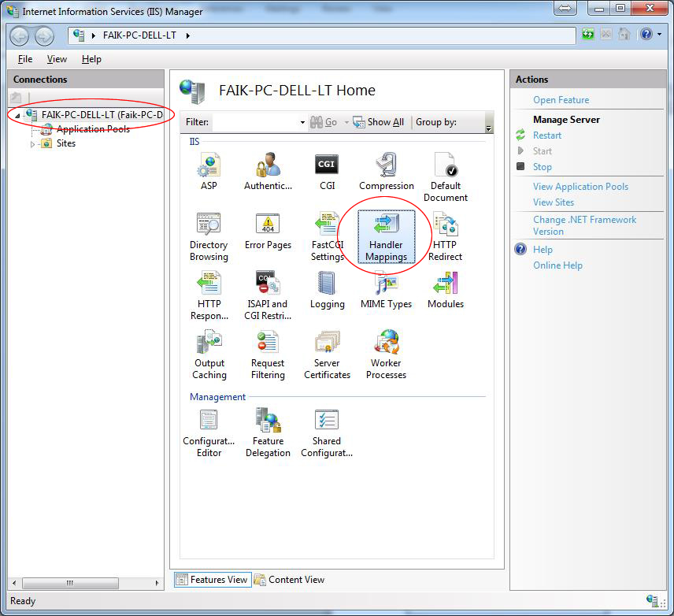
Task: Click Online Help link
Action: (x=557, y=265)
